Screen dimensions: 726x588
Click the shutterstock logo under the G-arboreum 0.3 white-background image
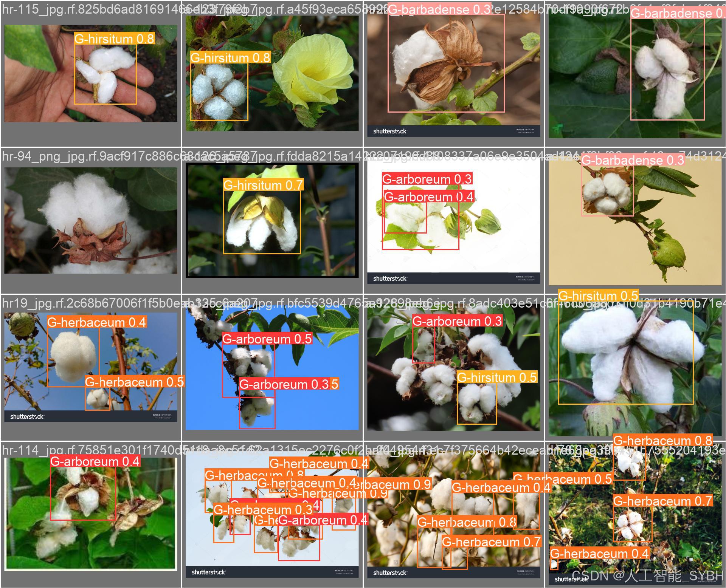point(390,279)
